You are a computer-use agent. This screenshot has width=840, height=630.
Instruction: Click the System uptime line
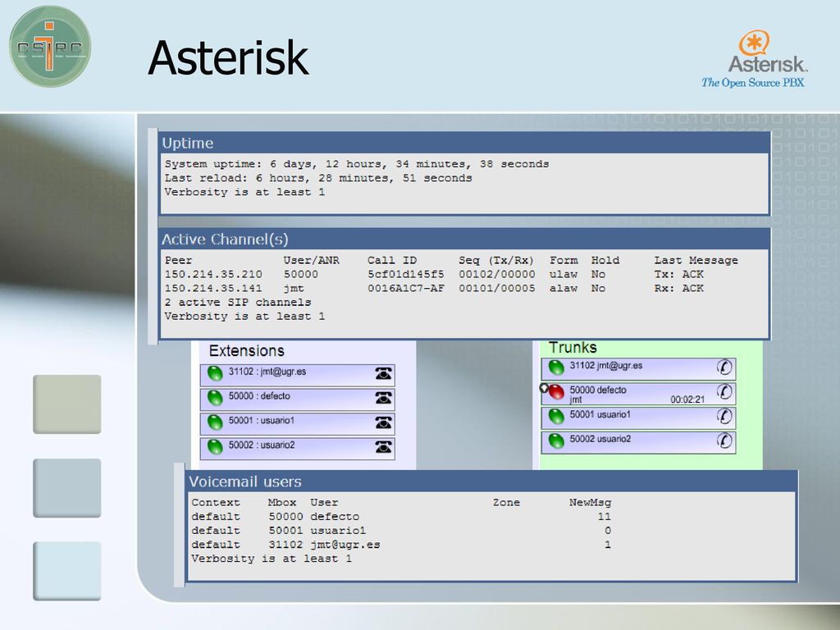click(357, 164)
